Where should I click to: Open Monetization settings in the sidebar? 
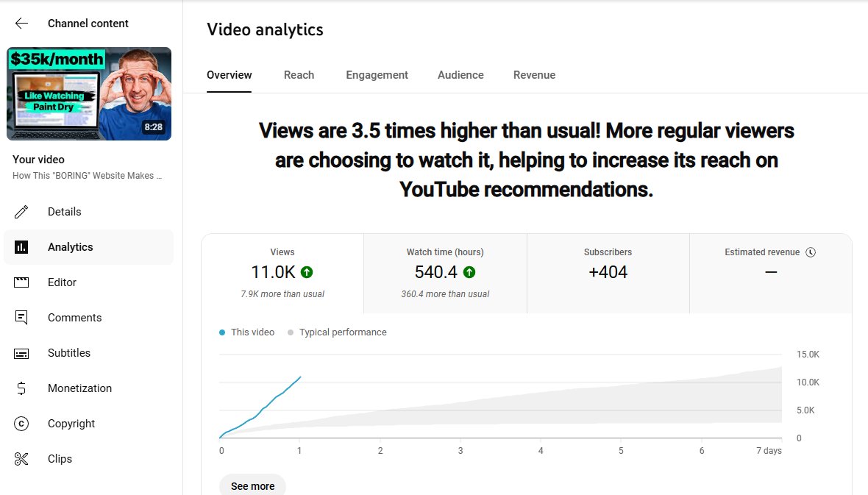coord(88,388)
